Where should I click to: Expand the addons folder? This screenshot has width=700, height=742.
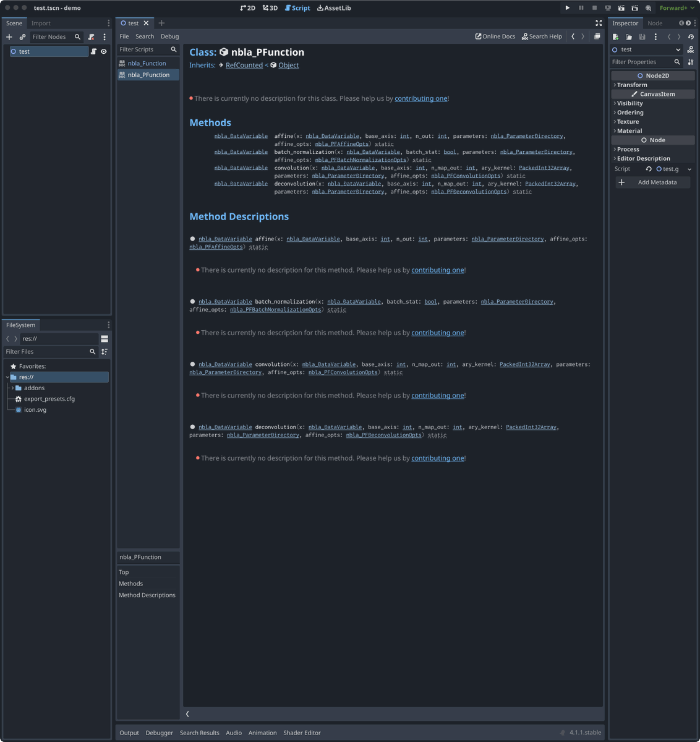(x=12, y=388)
